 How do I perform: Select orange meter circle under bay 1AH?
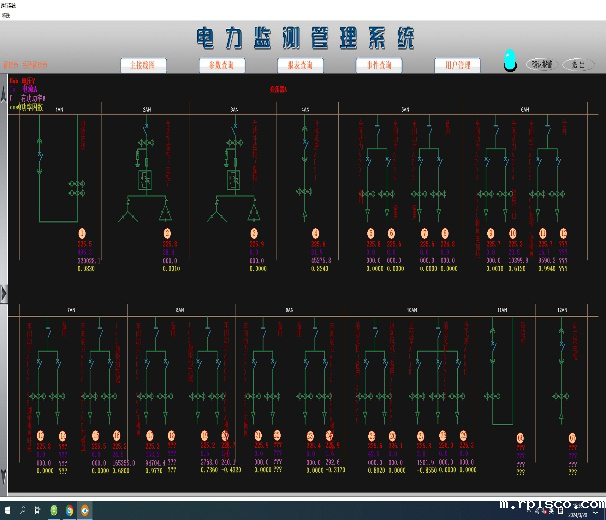point(83,234)
